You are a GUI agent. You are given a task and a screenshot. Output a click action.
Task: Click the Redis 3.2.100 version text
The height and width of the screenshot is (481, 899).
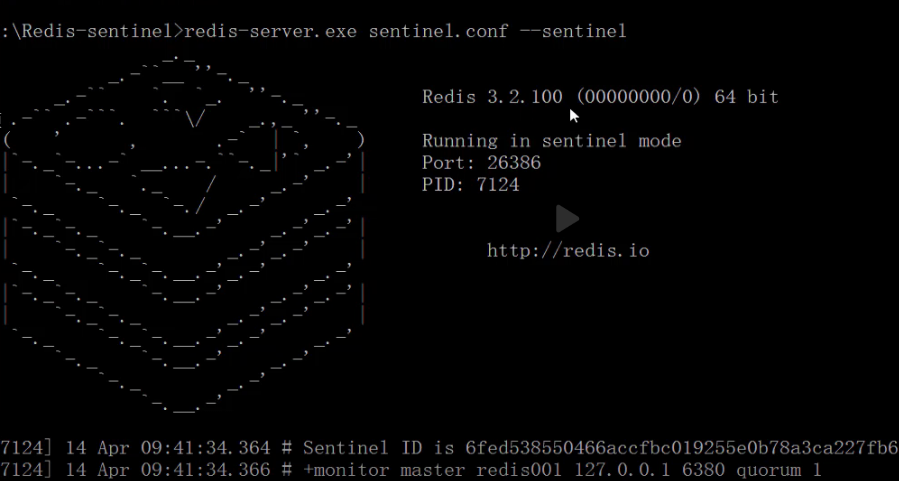coord(492,97)
